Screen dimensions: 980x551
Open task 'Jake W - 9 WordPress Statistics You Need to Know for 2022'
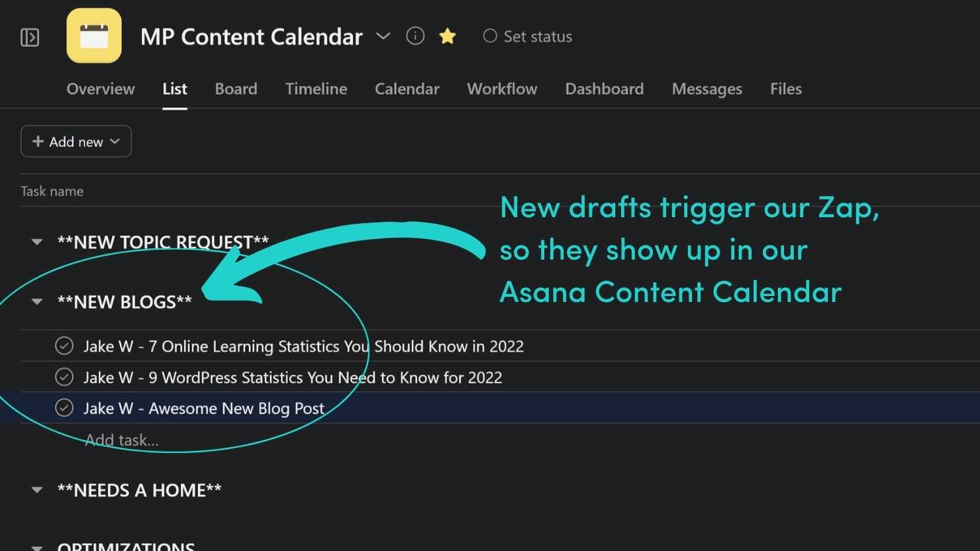point(293,377)
